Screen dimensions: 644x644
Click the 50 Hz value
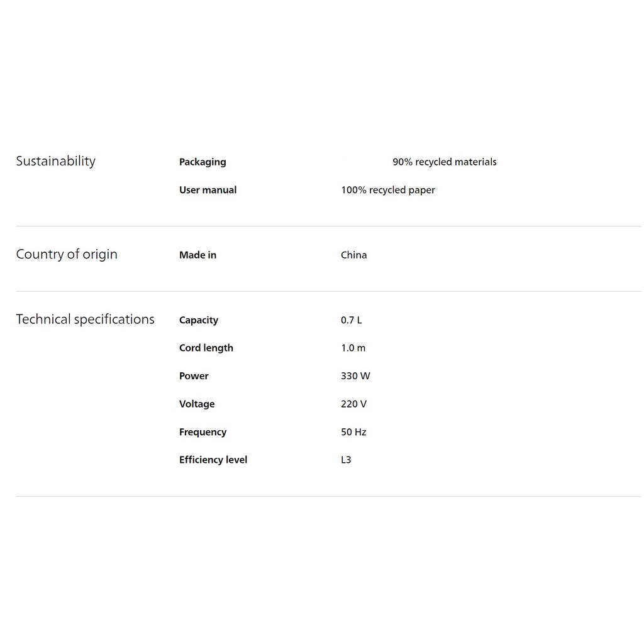[x=353, y=432]
